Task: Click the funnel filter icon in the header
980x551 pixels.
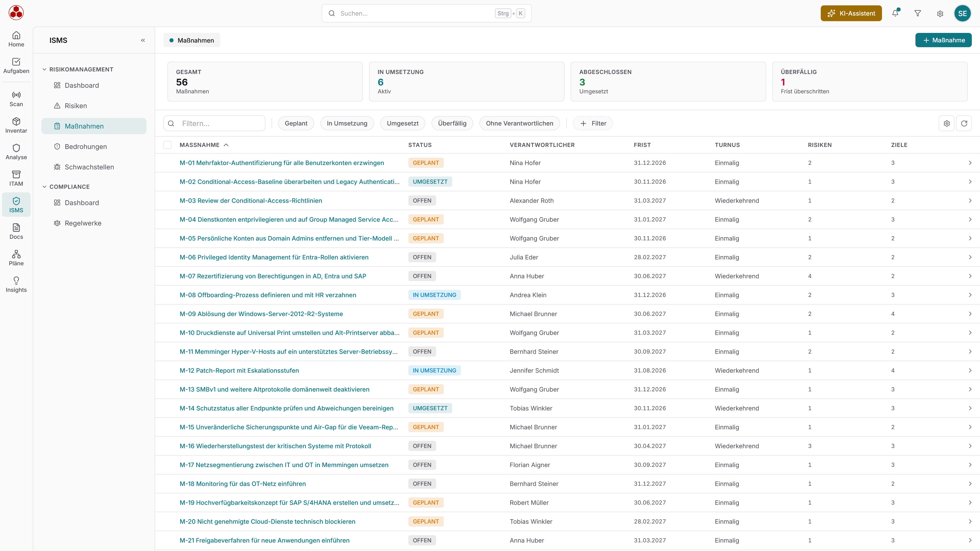Action: click(x=918, y=13)
